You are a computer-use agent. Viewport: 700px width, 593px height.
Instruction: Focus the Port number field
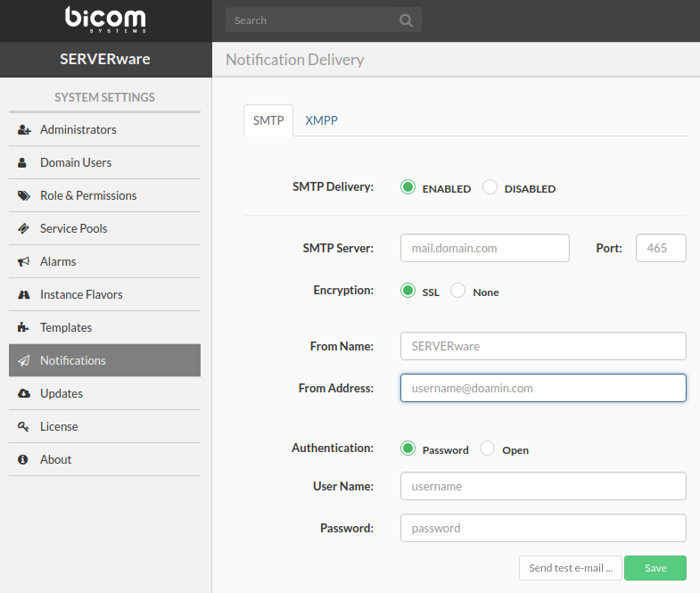[x=661, y=248]
